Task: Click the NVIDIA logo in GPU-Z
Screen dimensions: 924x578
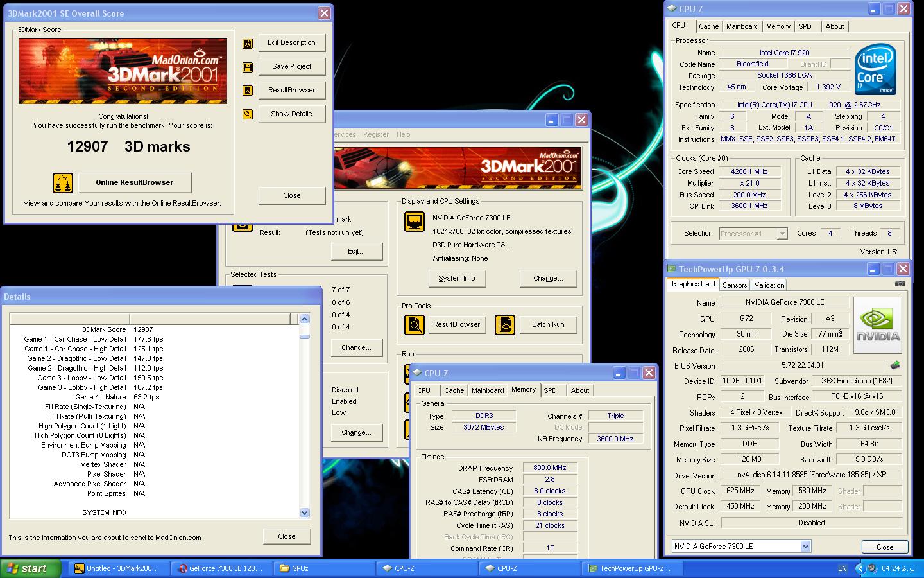Action: (878, 325)
